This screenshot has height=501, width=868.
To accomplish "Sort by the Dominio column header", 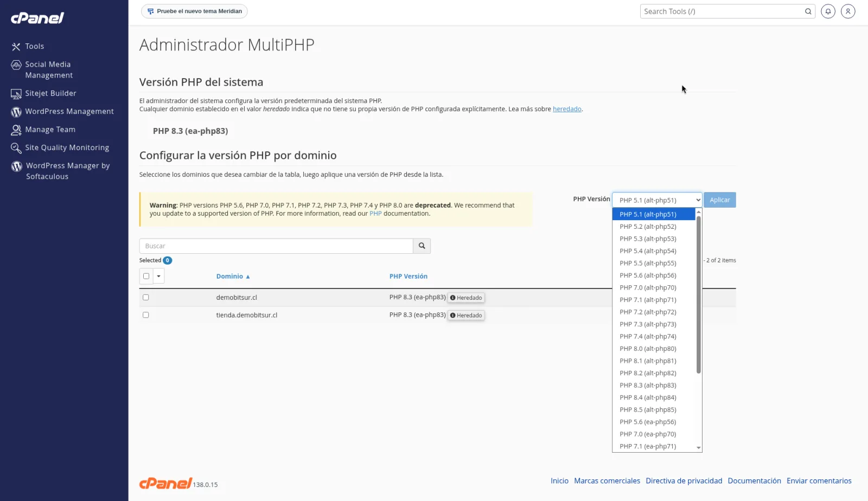I will [233, 277].
